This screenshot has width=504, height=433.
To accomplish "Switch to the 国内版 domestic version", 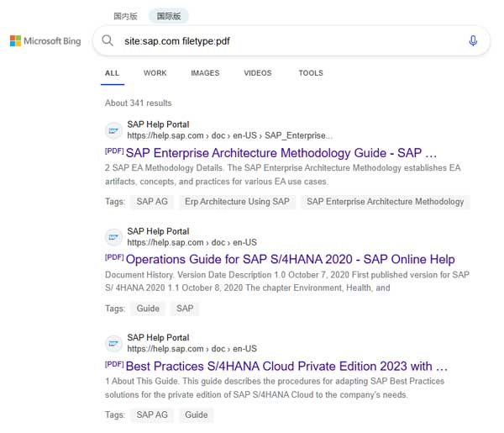I will 128,16.
